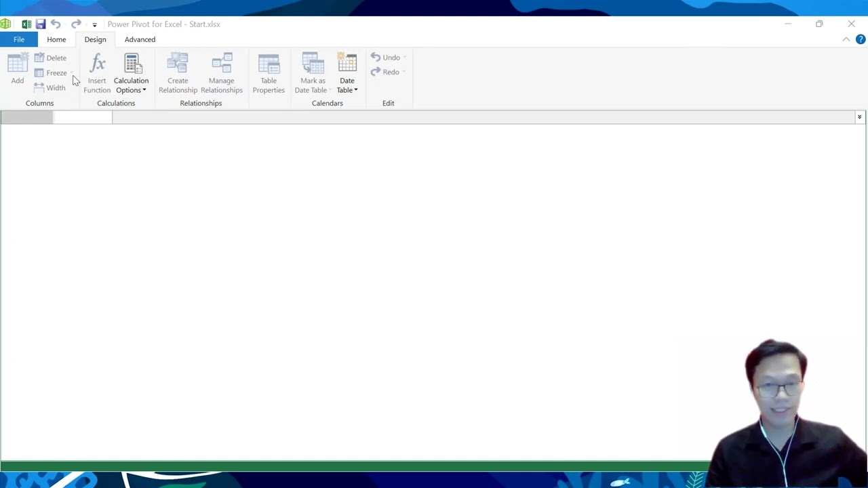The width and height of the screenshot is (868, 488).
Task: Click Mark as Date Table
Action: 313,73
